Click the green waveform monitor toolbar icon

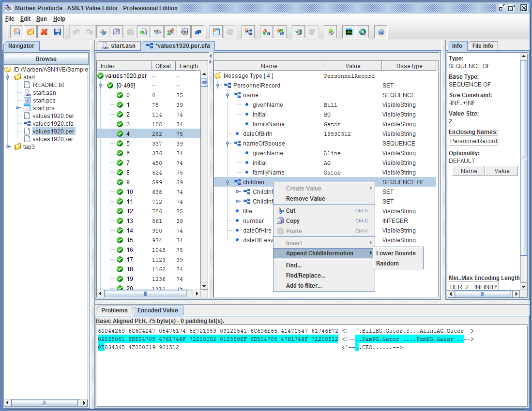click(x=349, y=32)
